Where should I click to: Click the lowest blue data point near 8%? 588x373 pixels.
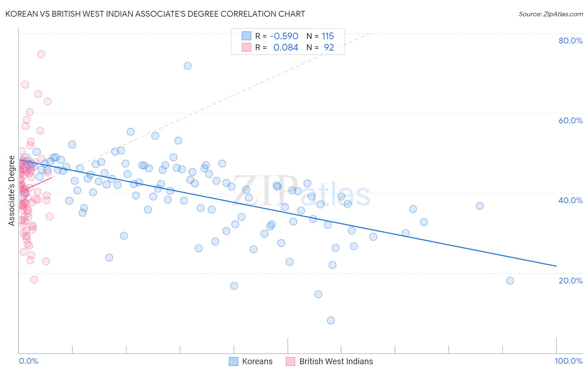331,320
